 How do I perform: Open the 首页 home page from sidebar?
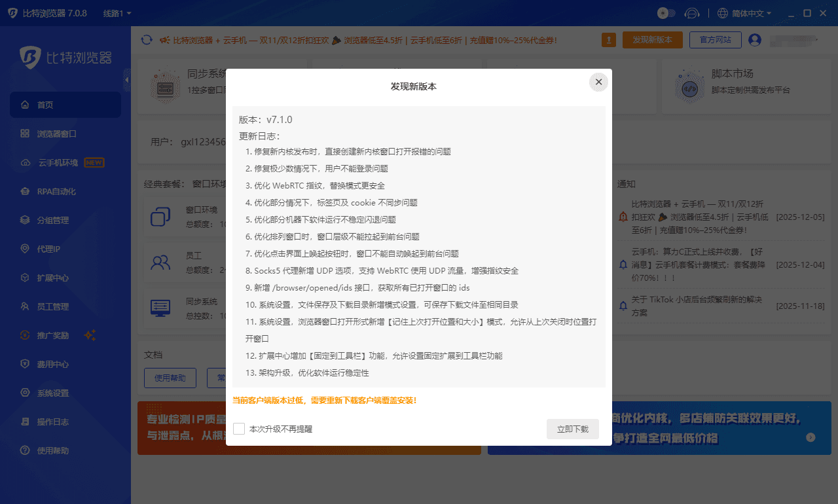coord(46,104)
